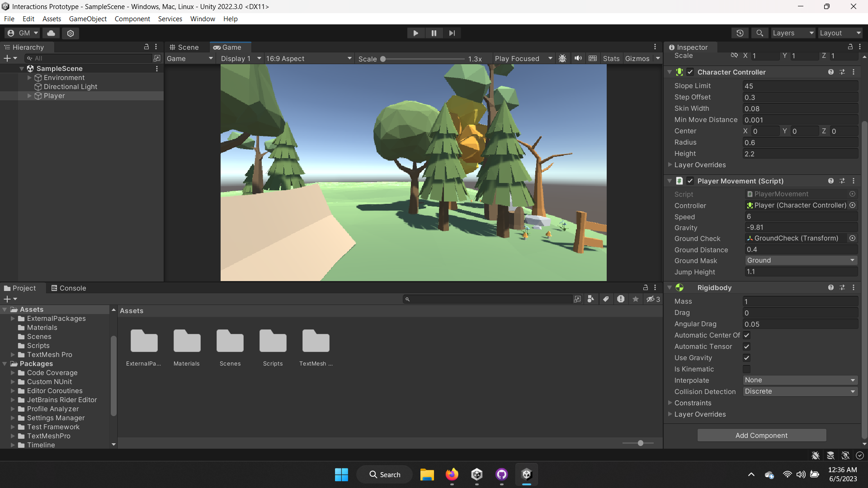This screenshot has width=868, height=488.
Task: Open Unity Search with the magnifier icon
Action: click(x=759, y=33)
